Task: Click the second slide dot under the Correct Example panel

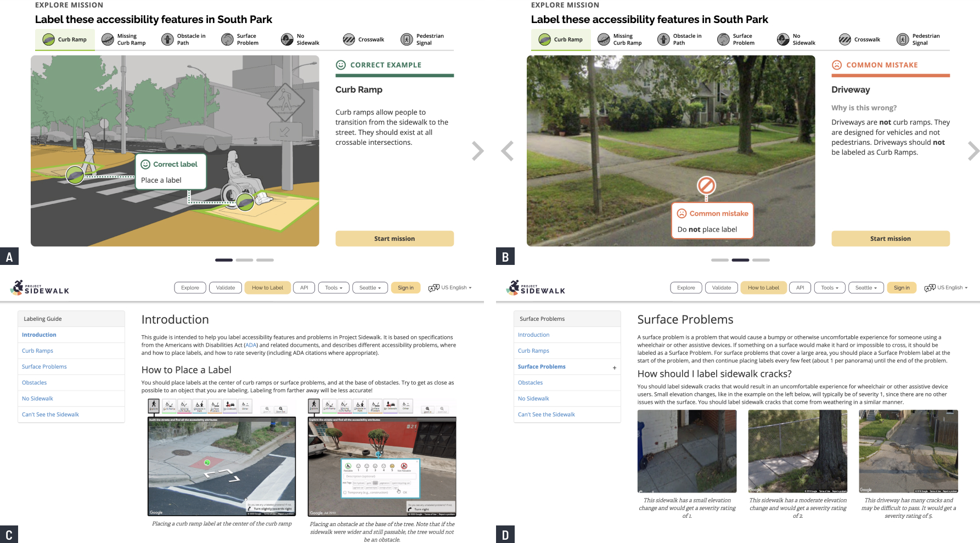Action: [x=244, y=260]
